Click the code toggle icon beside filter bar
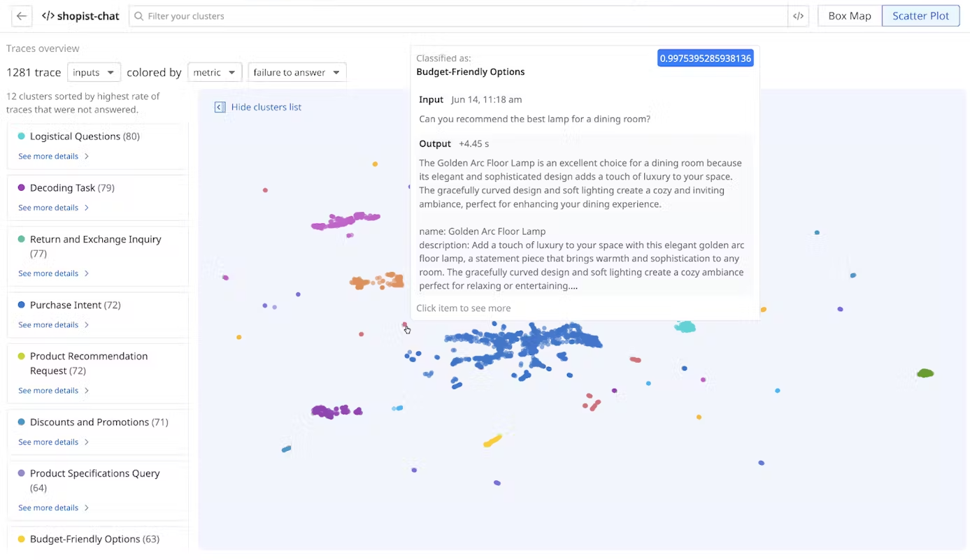Image resolution: width=970 pixels, height=560 pixels. click(x=798, y=16)
